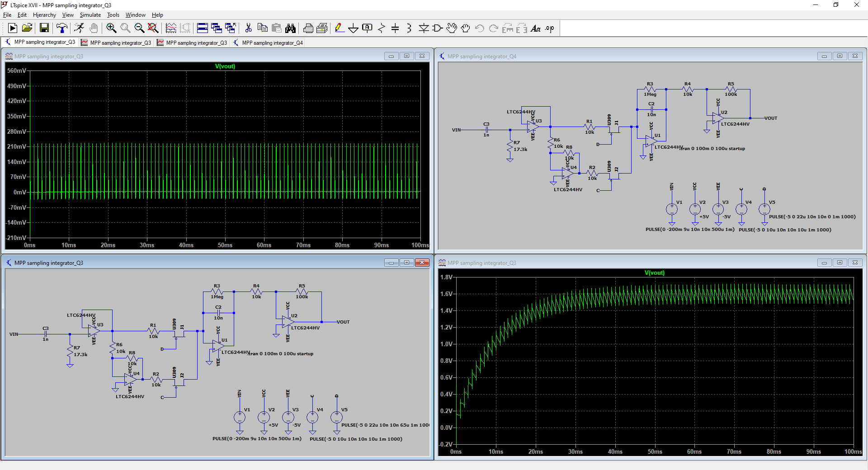Click the Cut scissors icon

pyautogui.click(x=248, y=28)
